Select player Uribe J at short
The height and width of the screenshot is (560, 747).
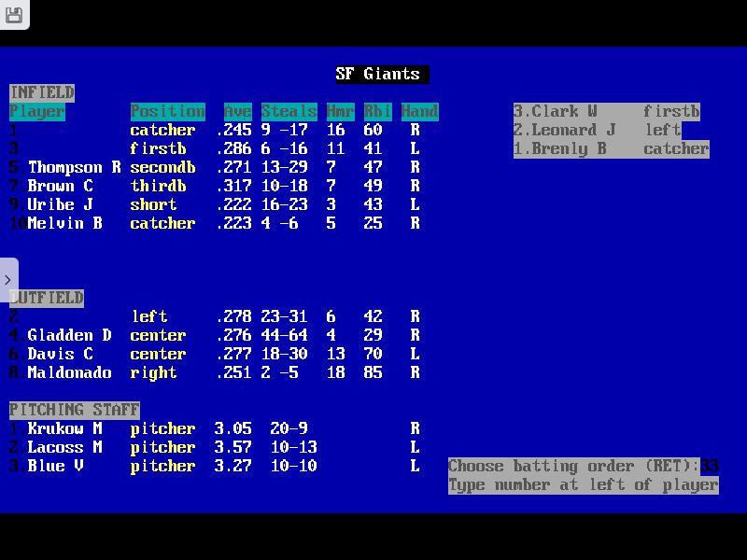[x=60, y=204]
